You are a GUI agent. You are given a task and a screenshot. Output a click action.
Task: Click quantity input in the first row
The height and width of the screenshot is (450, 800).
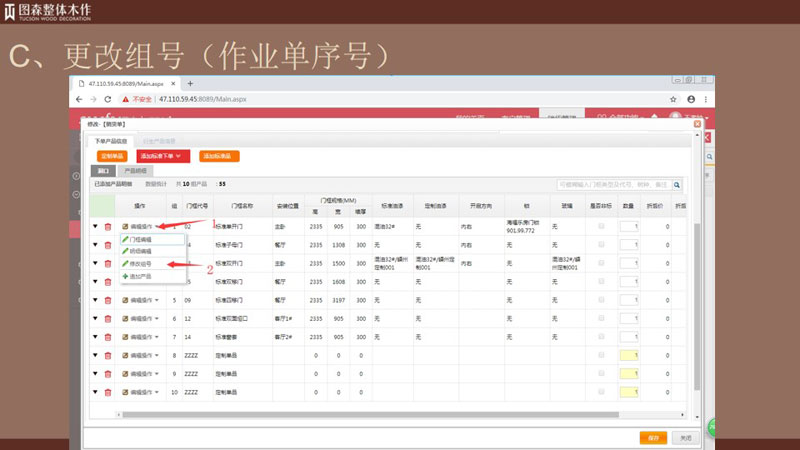point(629,227)
